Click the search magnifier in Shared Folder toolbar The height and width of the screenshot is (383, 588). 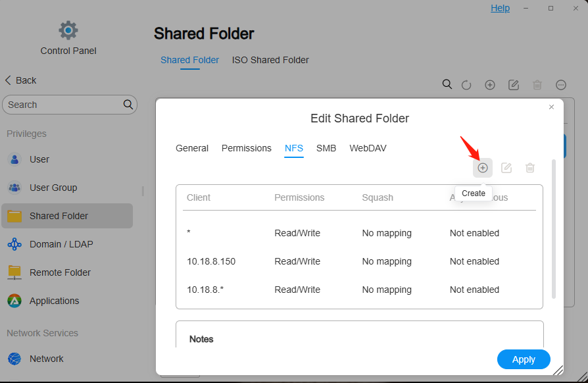coord(447,84)
